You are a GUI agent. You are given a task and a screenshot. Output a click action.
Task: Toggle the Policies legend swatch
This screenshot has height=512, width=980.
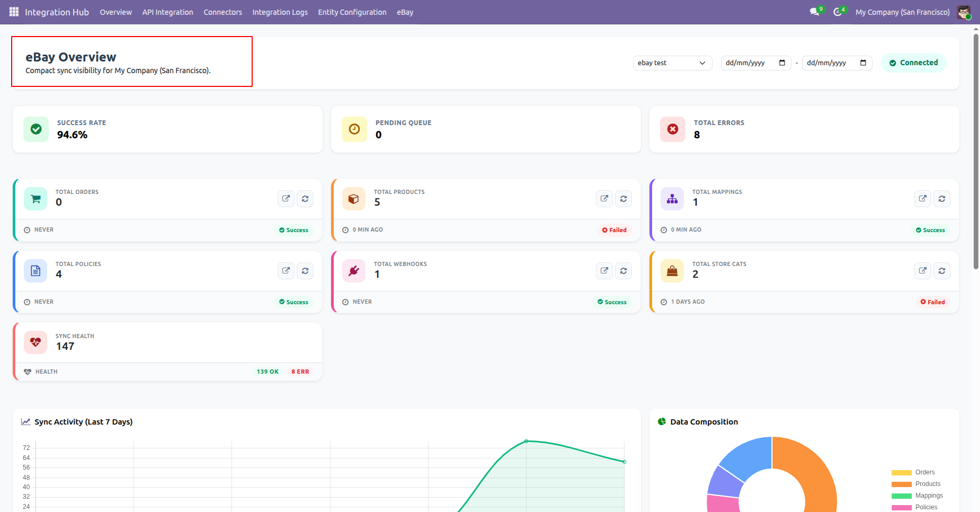point(902,507)
